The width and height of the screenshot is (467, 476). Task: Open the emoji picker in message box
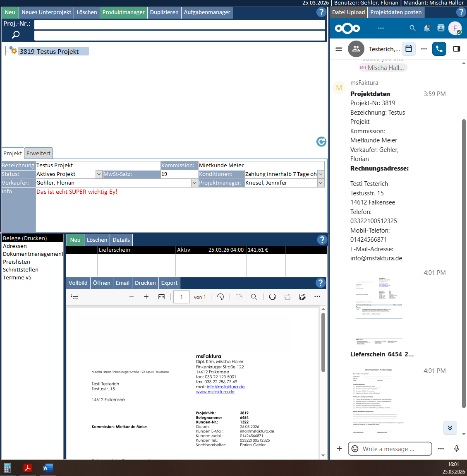[x=355, y=449]
